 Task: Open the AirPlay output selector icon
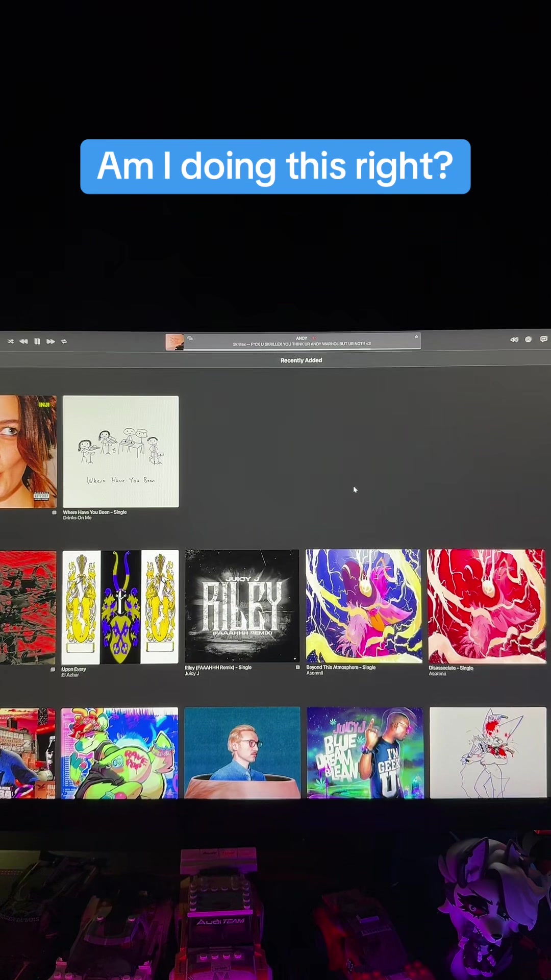pyautogui.click(x=529, y=339)
